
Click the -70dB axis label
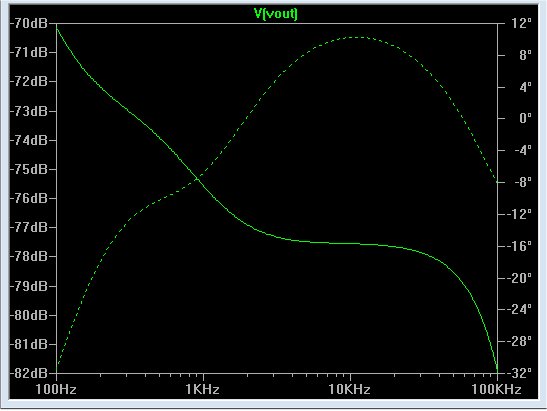pyautogui.click(x=29, y=23)
